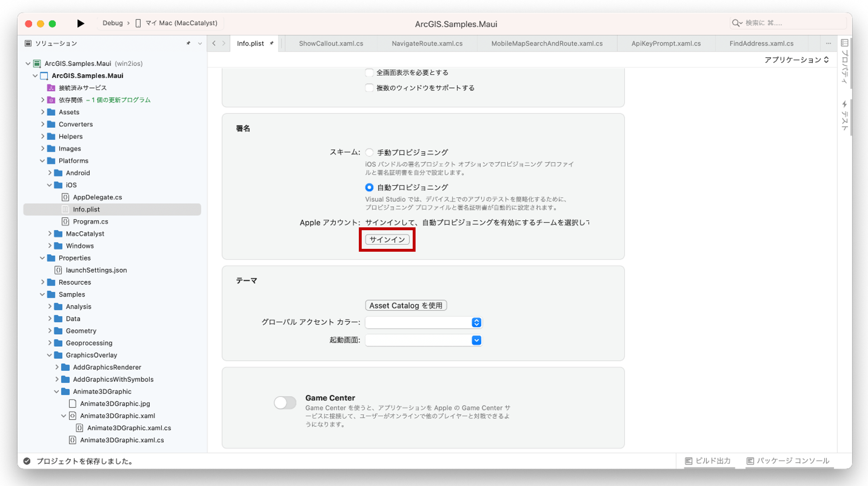Click the MacCatalyst folder icon
Screen dimensions: 868x486
[x=58, y=233]
